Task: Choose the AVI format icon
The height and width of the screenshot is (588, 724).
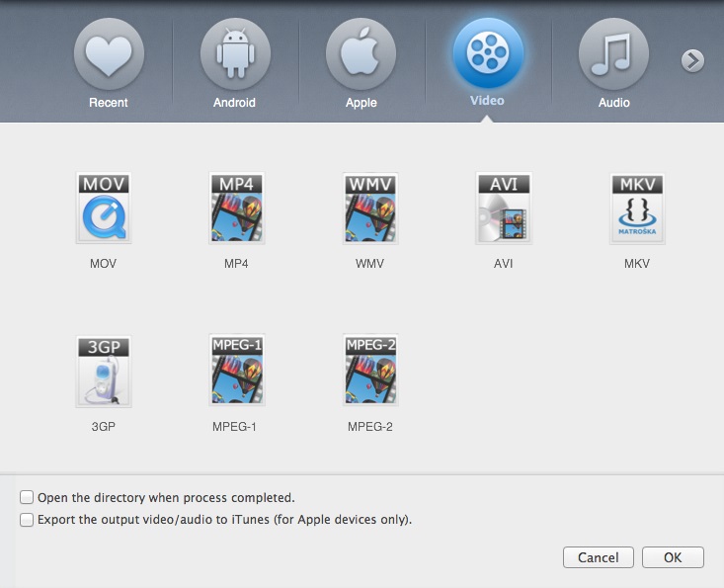Action: tap(504, 208)
